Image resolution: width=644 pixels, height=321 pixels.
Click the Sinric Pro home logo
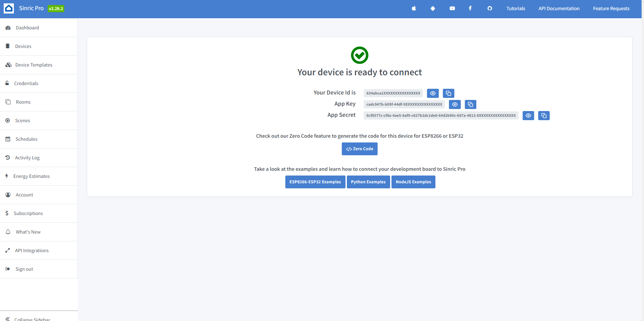click(x=9, y=8)
